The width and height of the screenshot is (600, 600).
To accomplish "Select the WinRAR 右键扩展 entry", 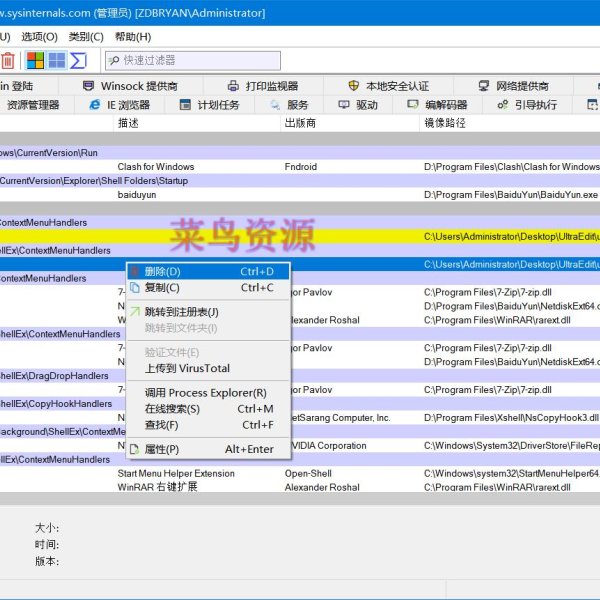I will point(300,487).
